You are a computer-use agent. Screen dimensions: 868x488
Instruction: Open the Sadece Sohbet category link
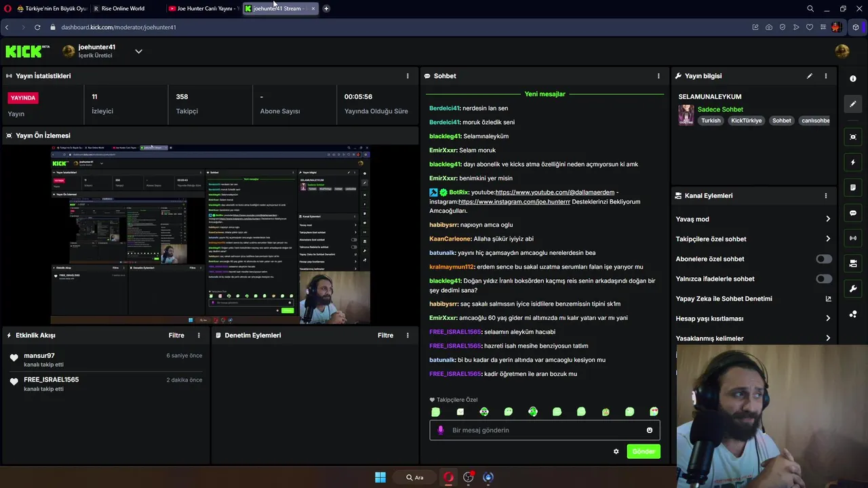pyautogui.click(x=720, y=109)
